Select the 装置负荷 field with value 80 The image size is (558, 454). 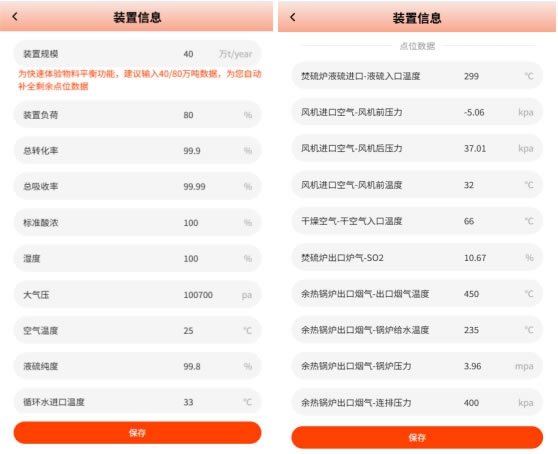pyautogui.click(x=137, y=115)
